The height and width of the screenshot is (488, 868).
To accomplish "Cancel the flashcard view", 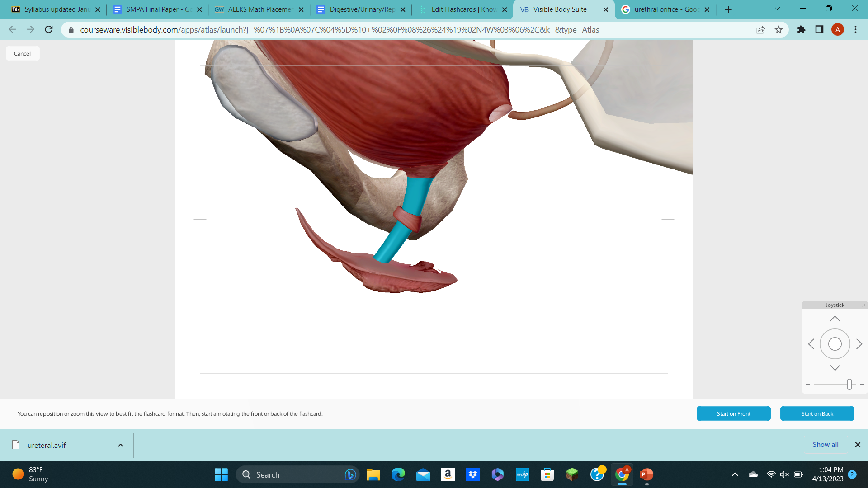I will [x=22, y=53].
